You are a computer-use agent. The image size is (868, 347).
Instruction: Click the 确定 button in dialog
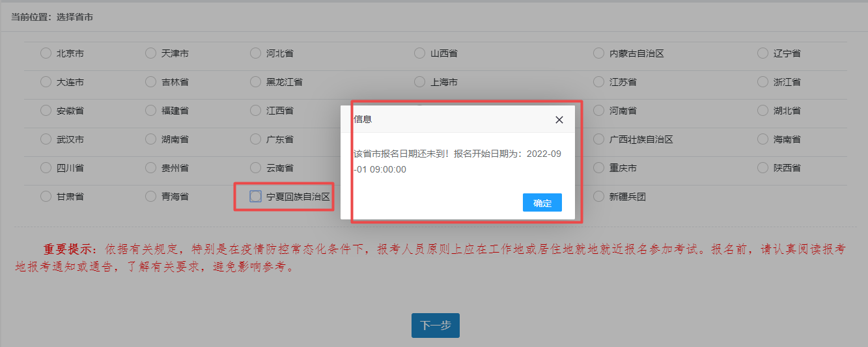click(542, 203)
